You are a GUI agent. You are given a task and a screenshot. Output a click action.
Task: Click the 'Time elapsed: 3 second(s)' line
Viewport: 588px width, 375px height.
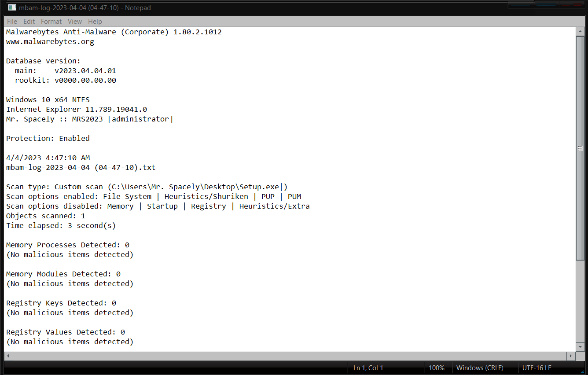coord(61,226)
